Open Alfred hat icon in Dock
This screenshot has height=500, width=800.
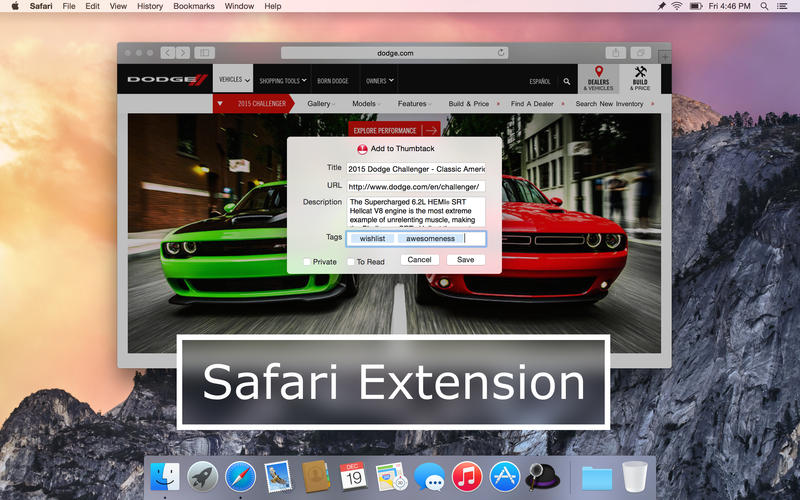(542, 477)
